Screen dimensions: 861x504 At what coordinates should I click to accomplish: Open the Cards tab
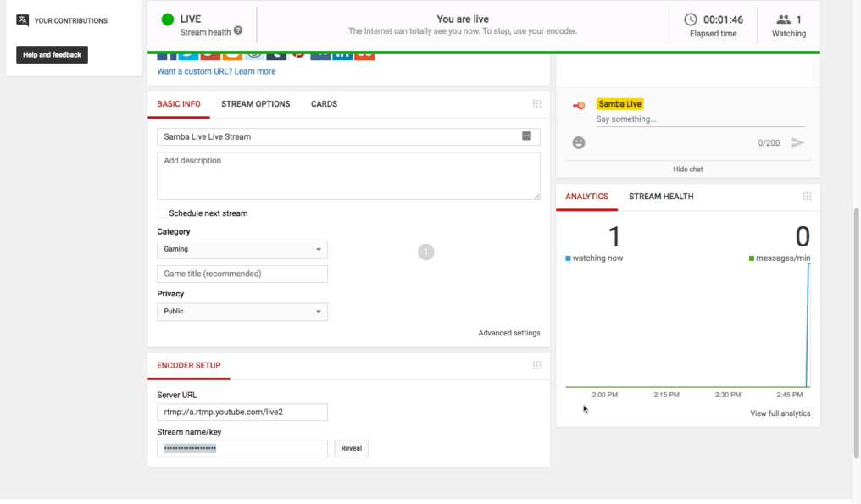(x=324, y=103)
